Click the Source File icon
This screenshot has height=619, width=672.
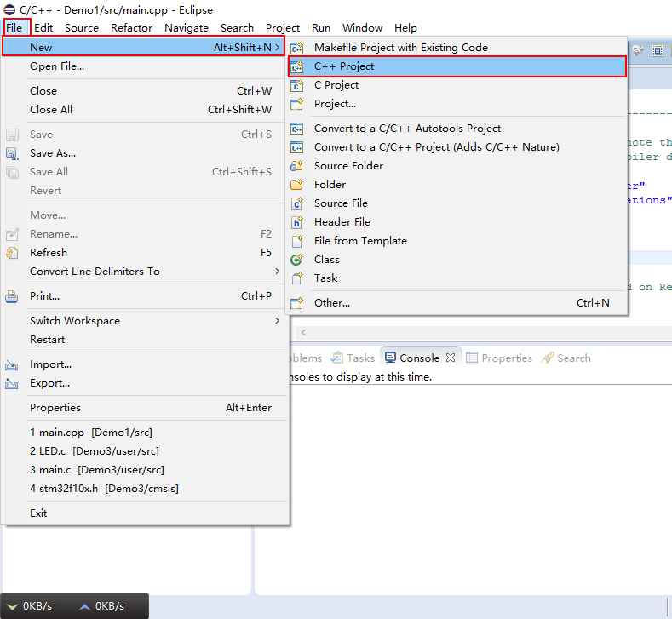[x=296, y=203]
